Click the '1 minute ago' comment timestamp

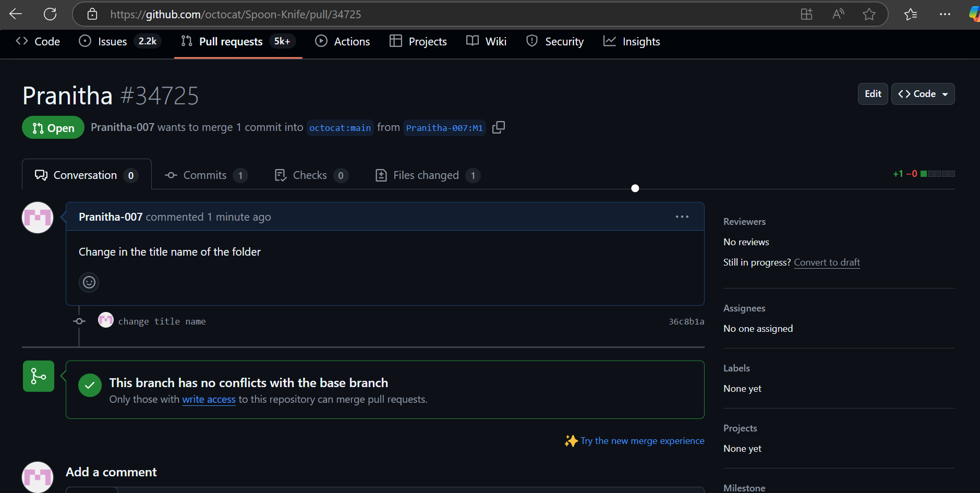coord(239,217)
